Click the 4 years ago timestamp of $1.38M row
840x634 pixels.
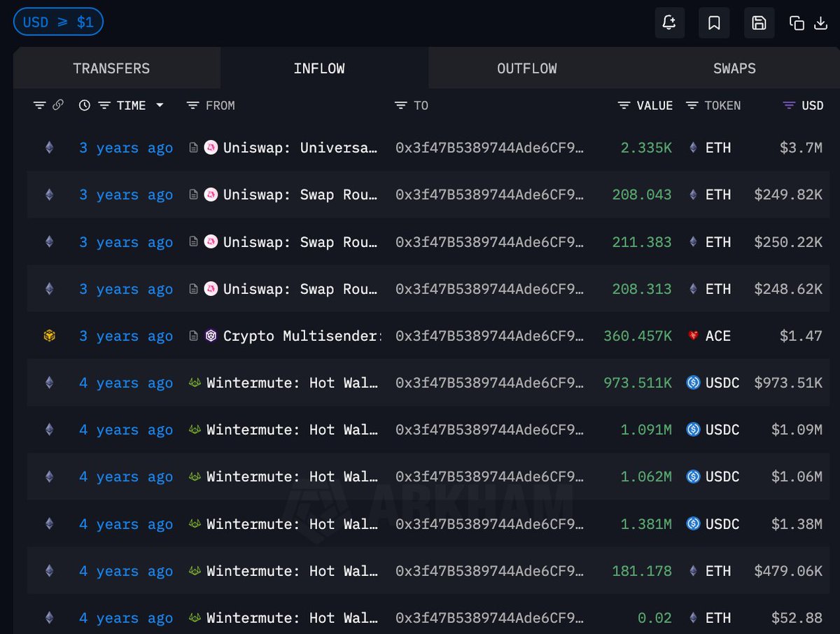(126, 523)
